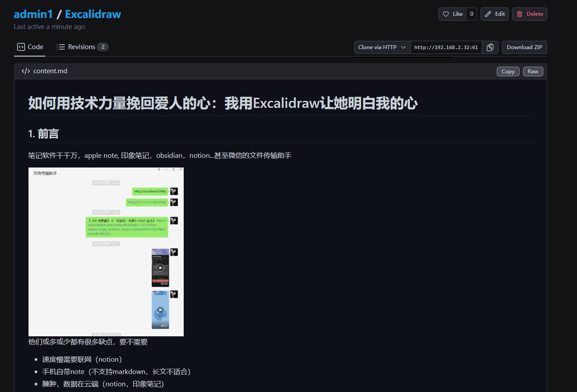Click the embedded WeChat file transfer screenshot
The height and width of the screenshot is (392, 577).
pos(106,252)
